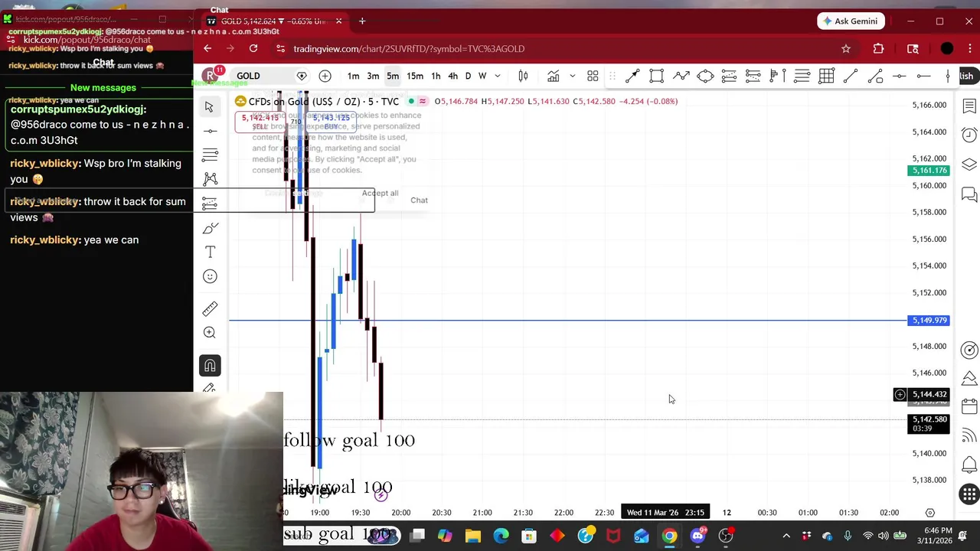
Task: Click the user profile avatar with 11 badge
Action: pos(210,76)
